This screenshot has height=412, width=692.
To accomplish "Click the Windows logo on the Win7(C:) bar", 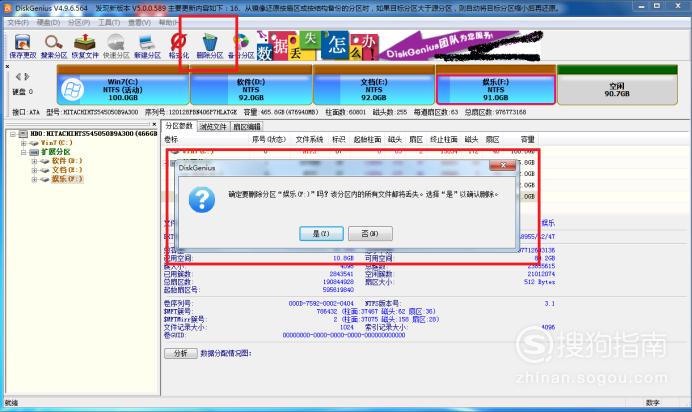I will point(72,90).
